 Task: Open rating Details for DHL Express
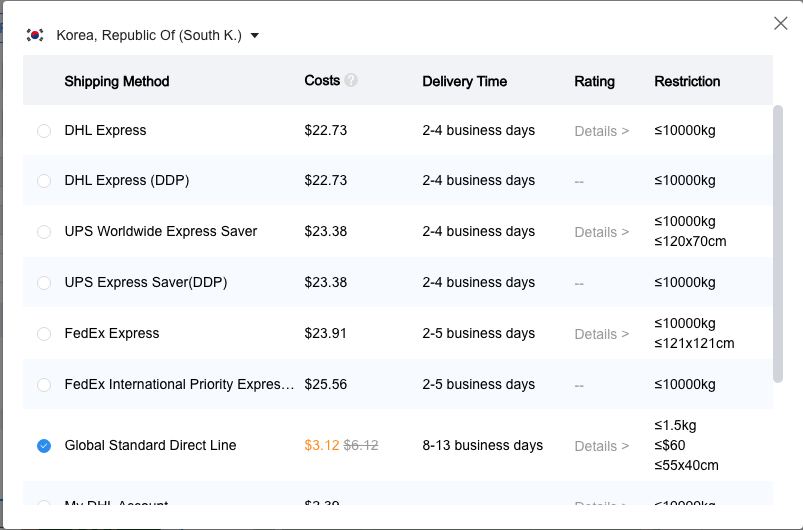click(601, 131)
